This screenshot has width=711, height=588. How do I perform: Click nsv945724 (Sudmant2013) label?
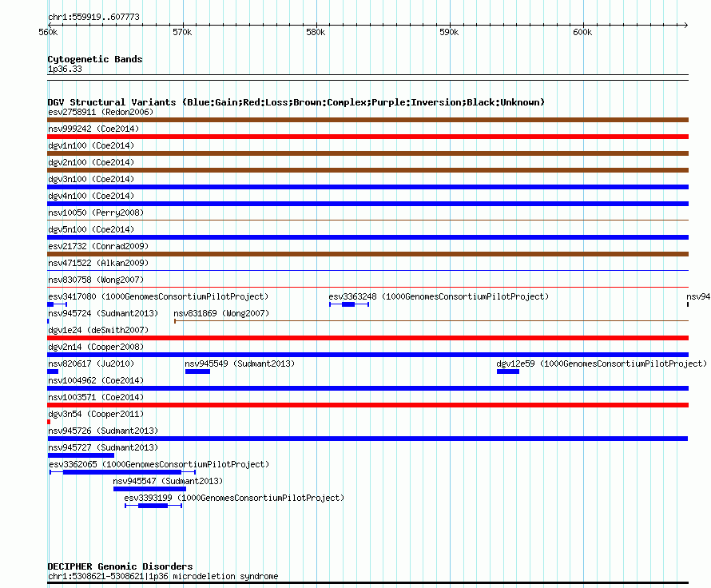coord(103,313)
